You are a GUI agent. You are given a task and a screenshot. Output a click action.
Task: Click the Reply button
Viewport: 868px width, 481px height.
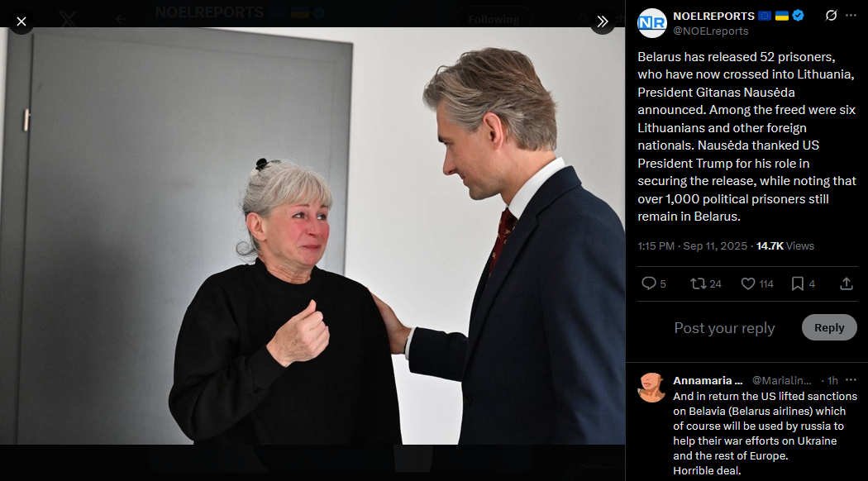[x=828, y=327]
